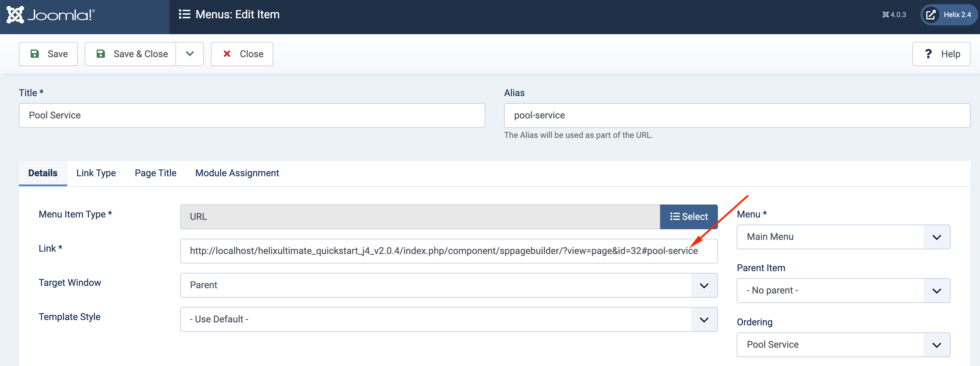Click the Select button's list icon
This screenshot has height=366, width=980.
(675, 216)
